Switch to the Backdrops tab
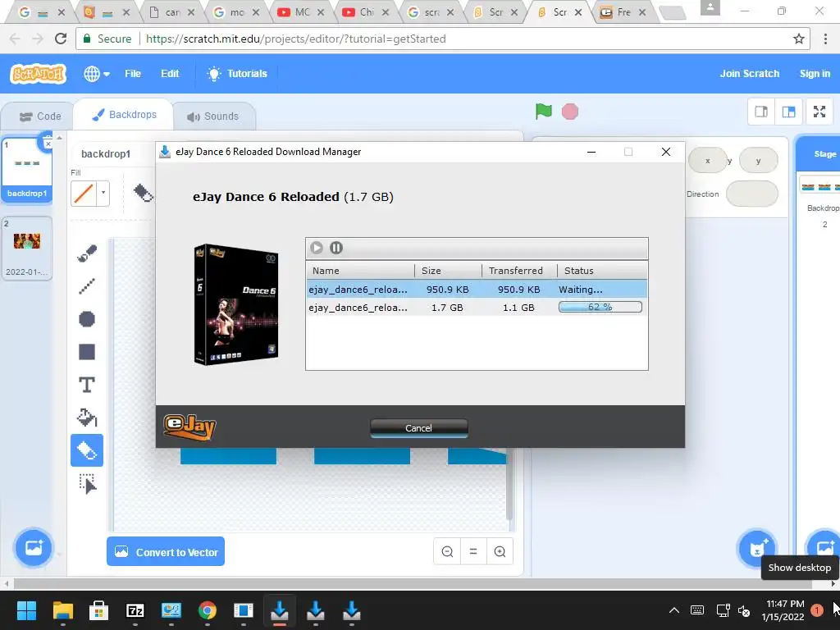Image resolution: width=840 pixels, height=630 pixels. click(124, 115)
